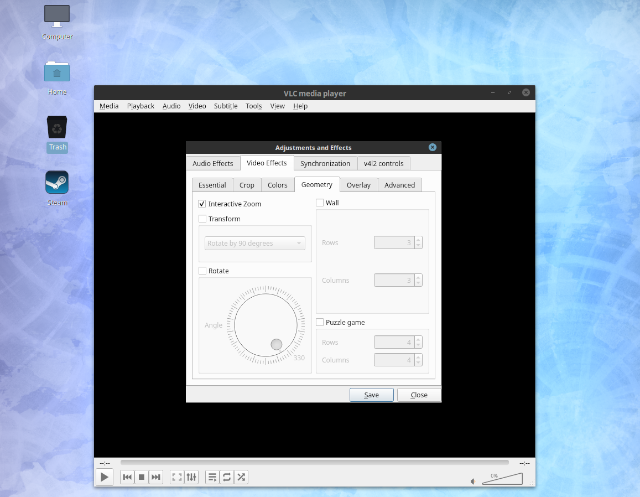Toggle random shuffle playback icon
This screenshot has width=640, height=497.
click(241, 477)
